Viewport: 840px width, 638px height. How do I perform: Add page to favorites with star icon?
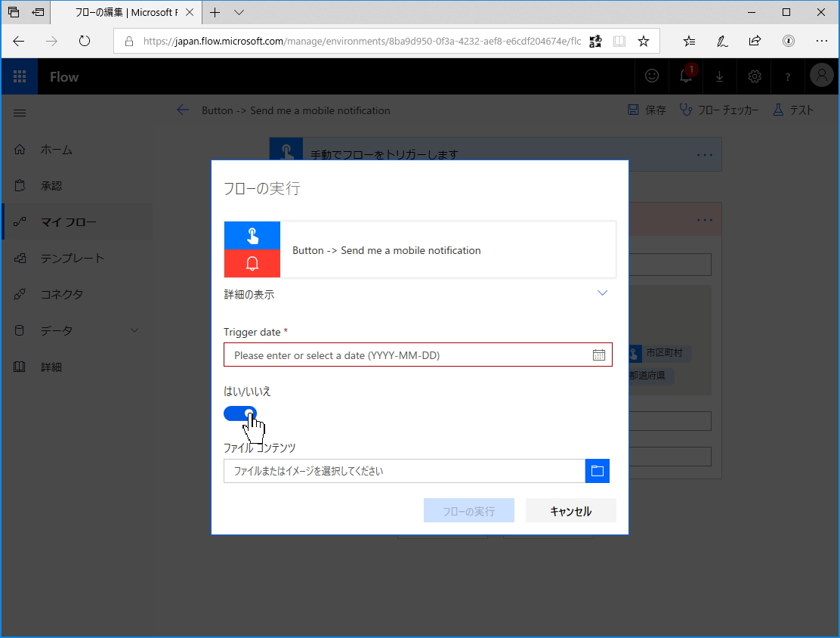pos(644,42)
